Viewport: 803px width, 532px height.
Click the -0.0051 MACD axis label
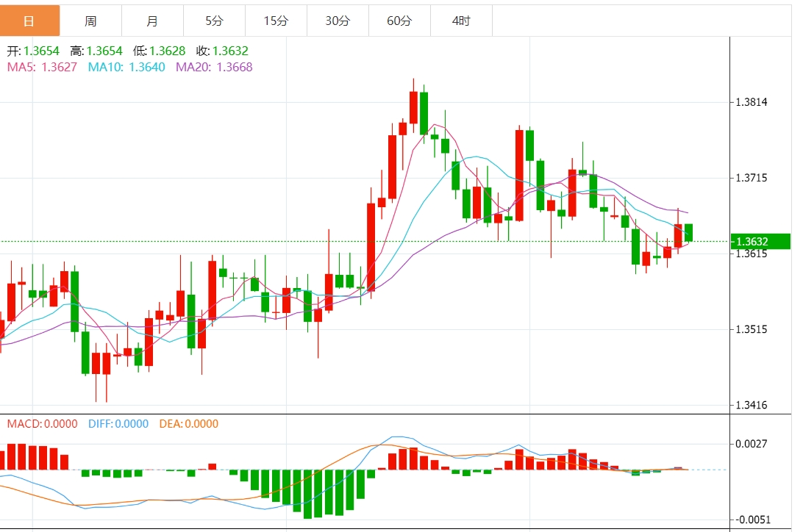[752, 520]
